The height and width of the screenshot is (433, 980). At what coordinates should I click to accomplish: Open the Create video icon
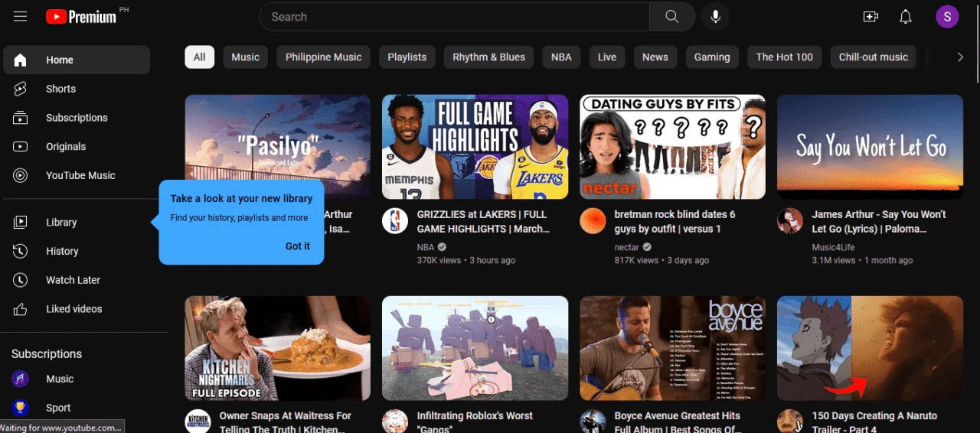click(x=871, y=17)
